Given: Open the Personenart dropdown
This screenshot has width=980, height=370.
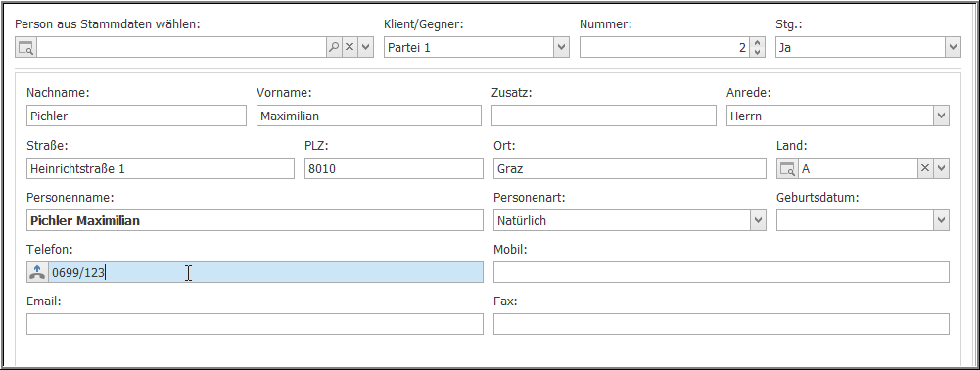Looking at the screenshot, I should pyautogui.click(x=758, y=220).
